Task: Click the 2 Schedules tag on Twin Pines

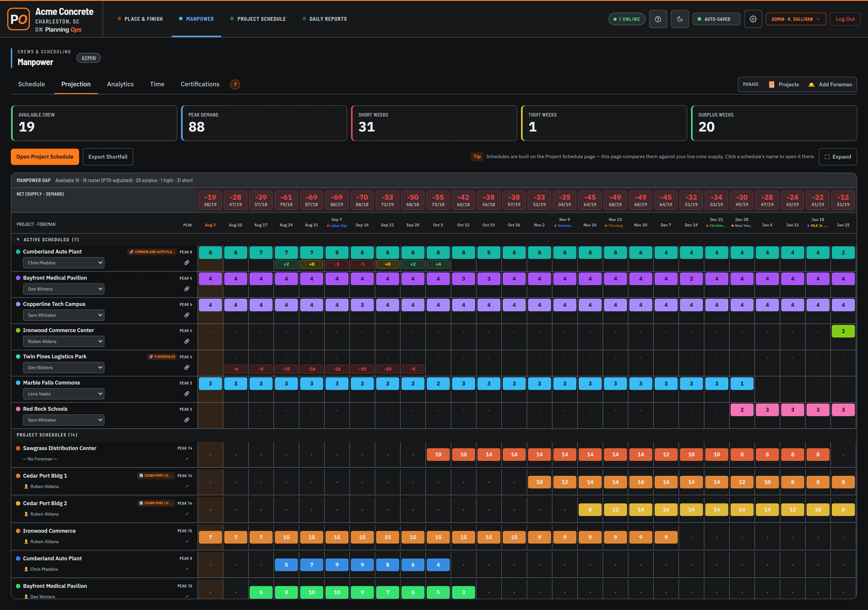Action: coord(162,357)
